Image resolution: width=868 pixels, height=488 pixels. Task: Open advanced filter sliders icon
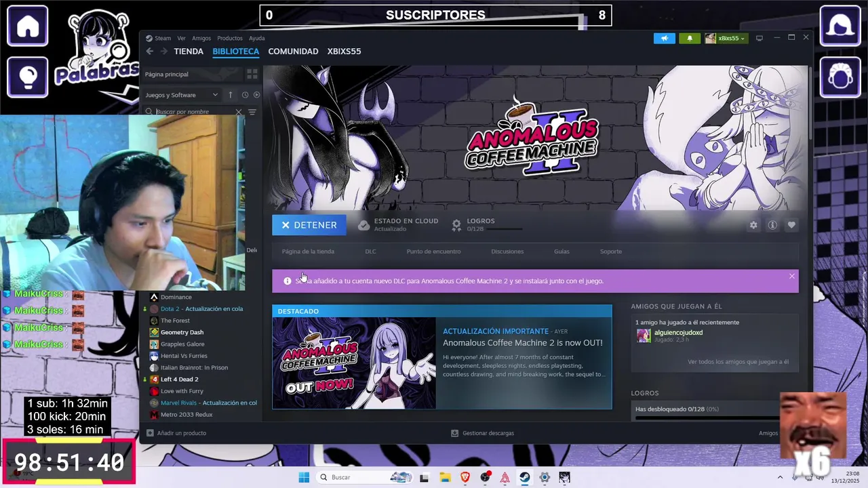[x=252, y=112]
